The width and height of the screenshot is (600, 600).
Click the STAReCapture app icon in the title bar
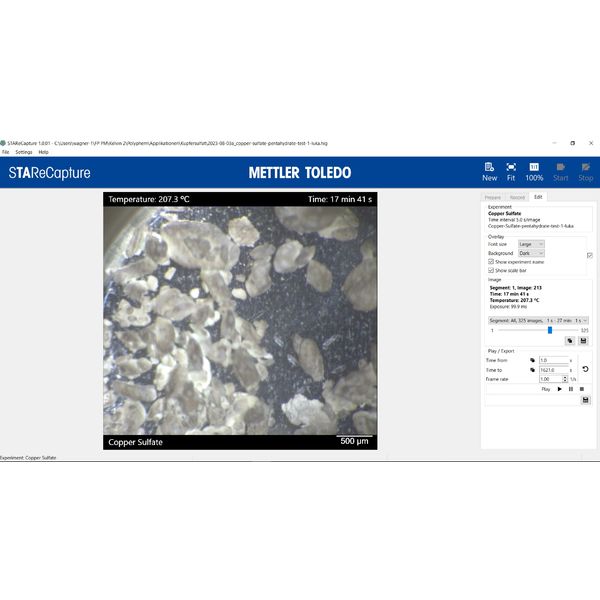3,143
